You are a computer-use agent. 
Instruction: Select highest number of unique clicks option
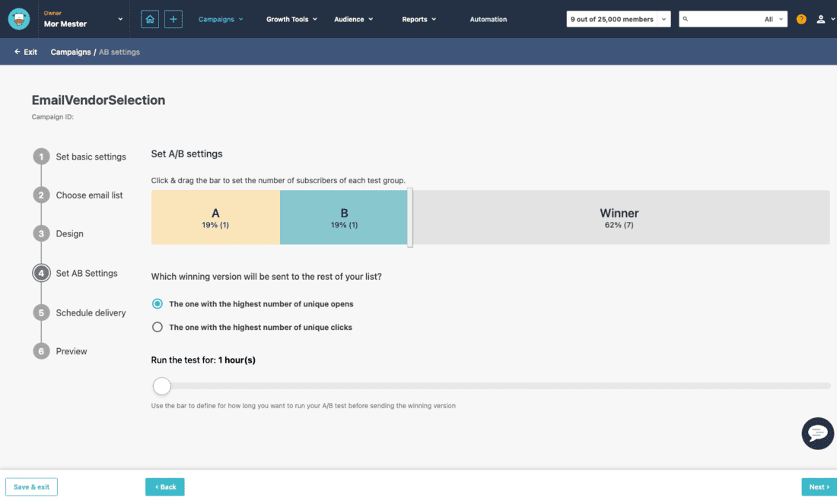click(x=158, y=328)
